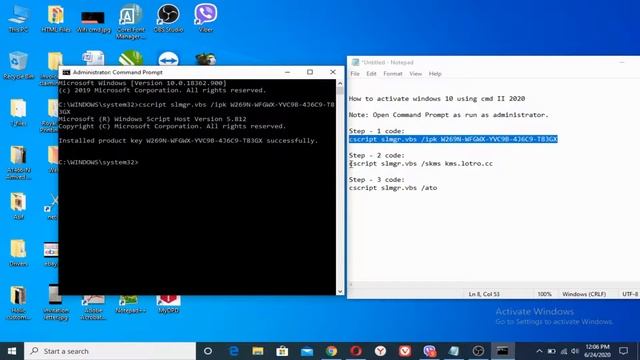Launch Microsoft Edge from taskbar
The image size is (640, 360).
234,351
